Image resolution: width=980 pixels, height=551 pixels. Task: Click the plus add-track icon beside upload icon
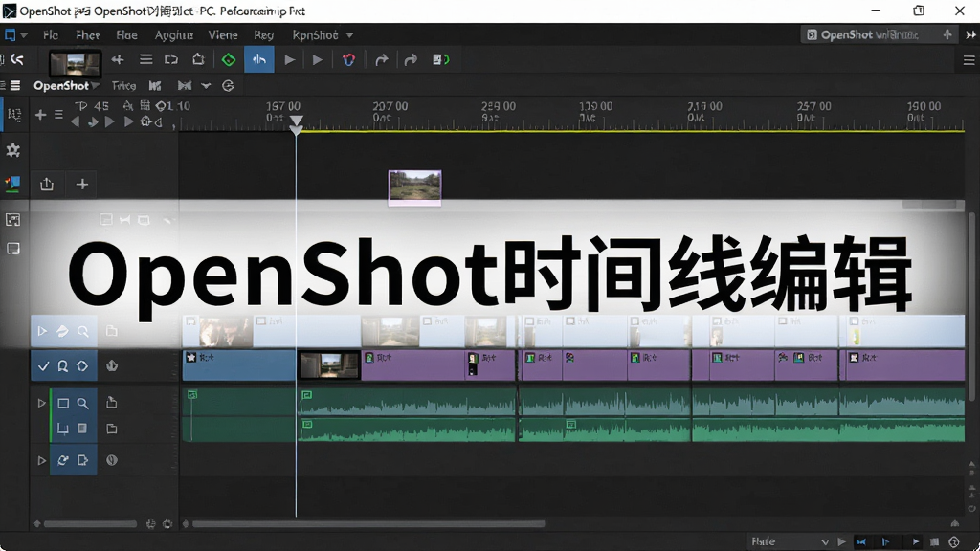click(82, 185)
